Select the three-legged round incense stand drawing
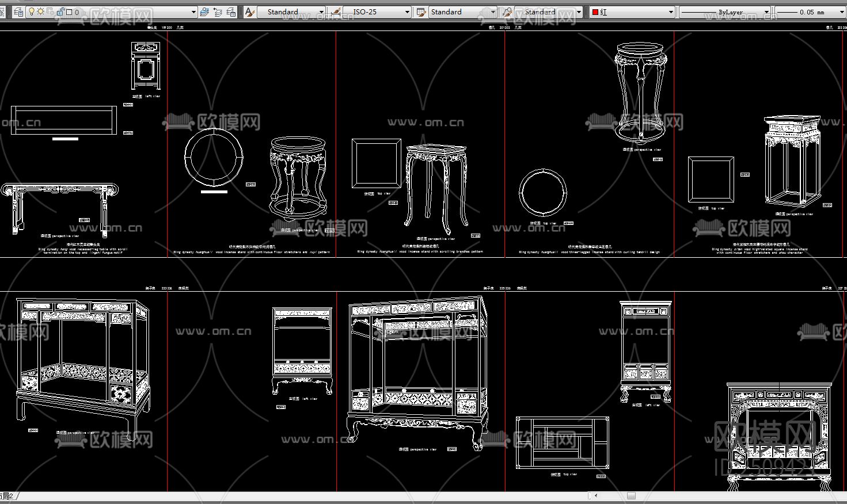 click(x=640, y=92)
